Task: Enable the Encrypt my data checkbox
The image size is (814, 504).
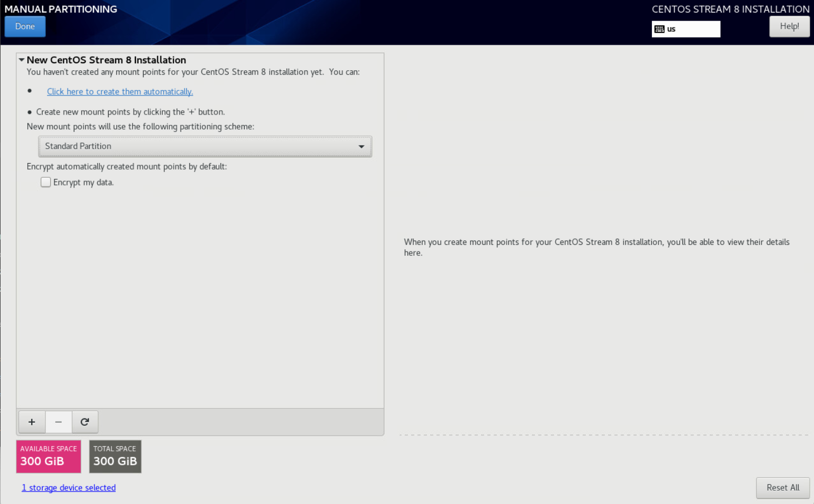Action: 46,182
